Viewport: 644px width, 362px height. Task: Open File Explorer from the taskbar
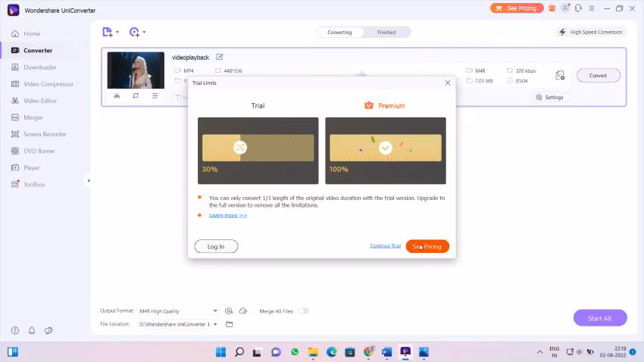314,352
